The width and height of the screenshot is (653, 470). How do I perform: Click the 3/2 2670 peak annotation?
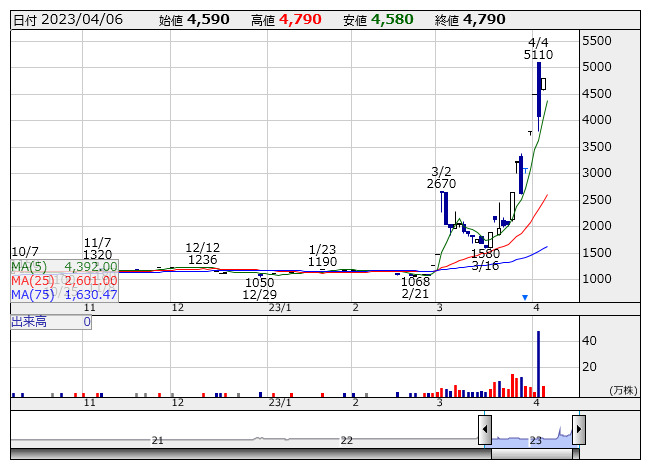click(x=441, y=178)
